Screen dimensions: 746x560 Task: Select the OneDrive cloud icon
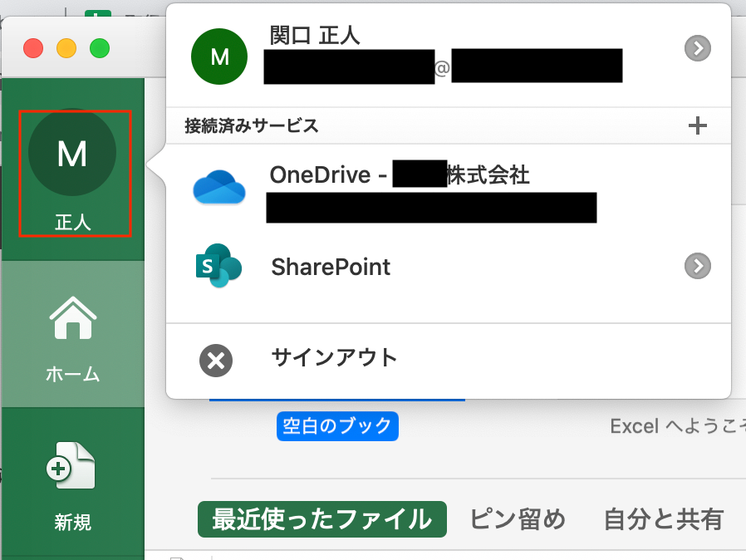pyautogui.click(x=218, y=187)
